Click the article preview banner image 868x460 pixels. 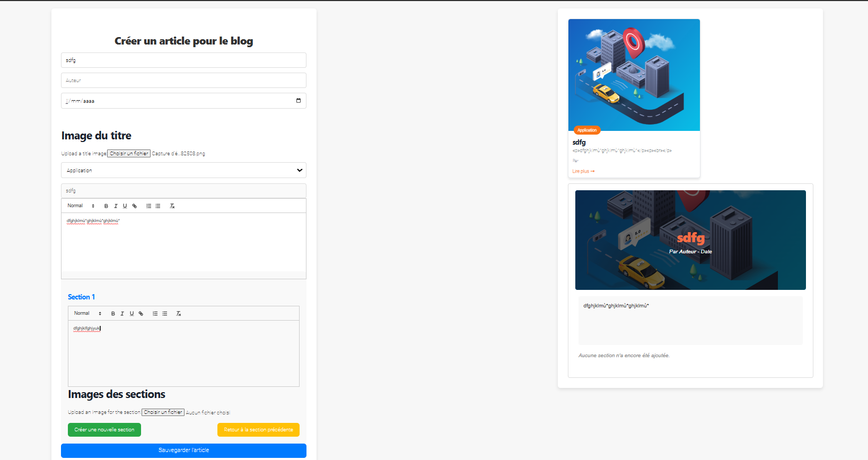click(690, 240)
